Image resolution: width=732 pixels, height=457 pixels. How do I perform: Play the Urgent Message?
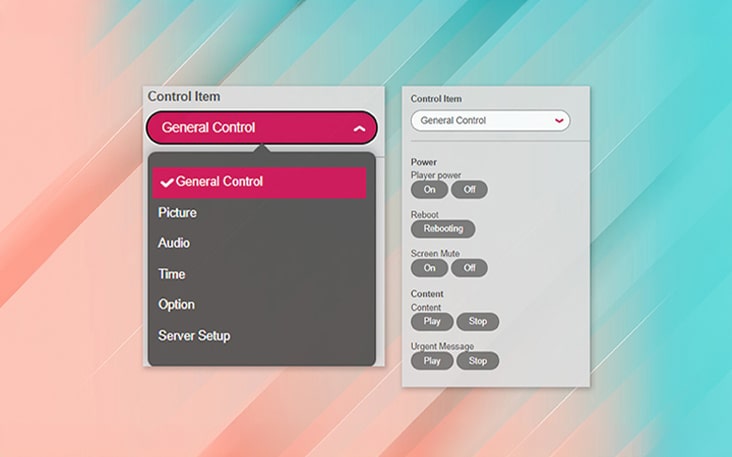point(432,361)
